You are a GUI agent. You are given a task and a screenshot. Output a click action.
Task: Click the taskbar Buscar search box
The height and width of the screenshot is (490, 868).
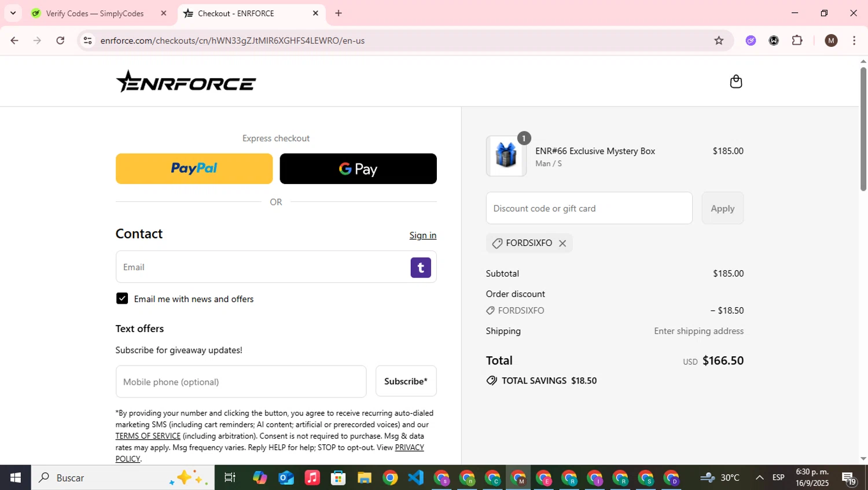[x=123, y=478]
